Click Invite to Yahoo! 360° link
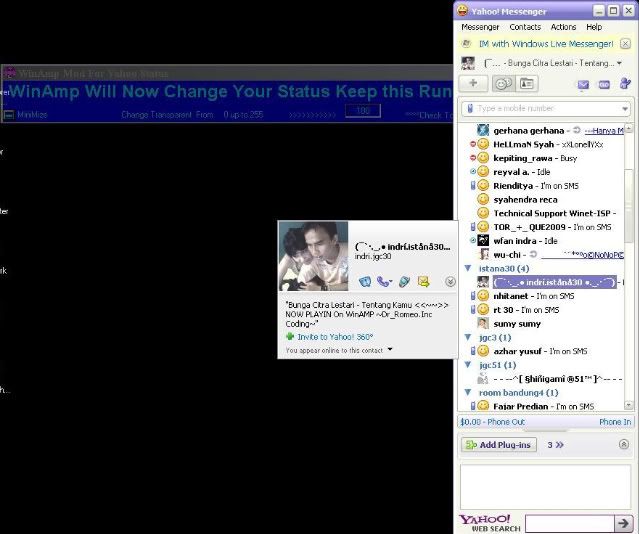 pyautogui.click(x=335, y=337)
